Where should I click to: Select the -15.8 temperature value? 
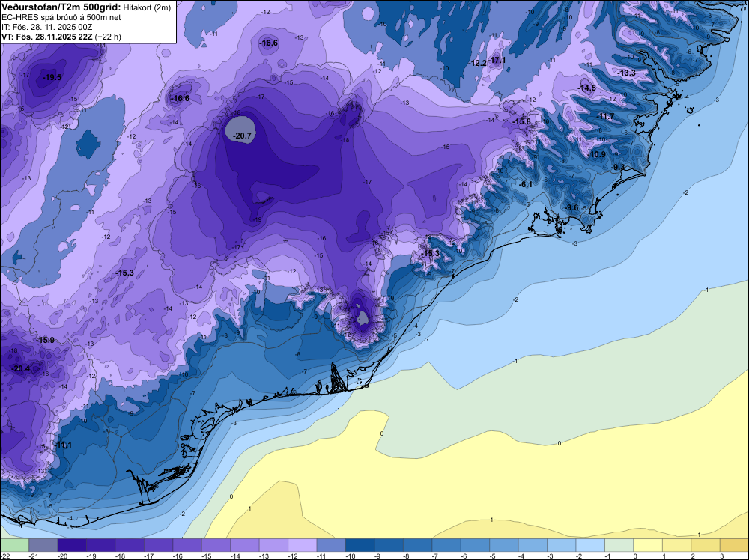tap(521, 122)
